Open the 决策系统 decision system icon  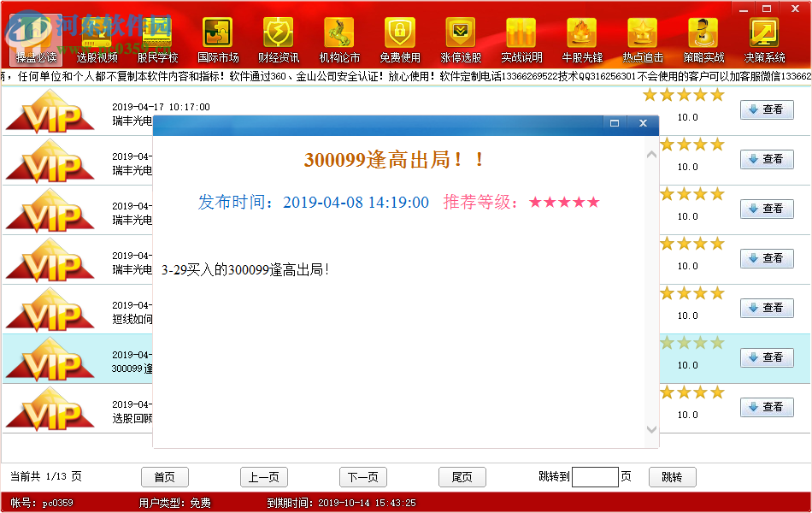(x=763, y=38)
